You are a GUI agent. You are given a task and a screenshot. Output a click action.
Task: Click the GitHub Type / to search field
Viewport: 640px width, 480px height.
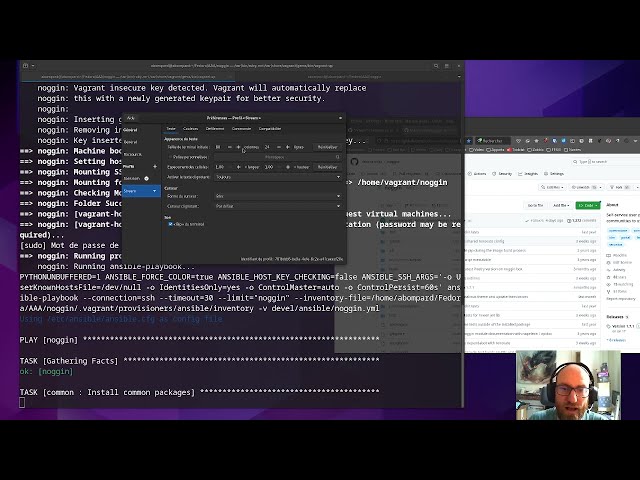click(607, 162)
